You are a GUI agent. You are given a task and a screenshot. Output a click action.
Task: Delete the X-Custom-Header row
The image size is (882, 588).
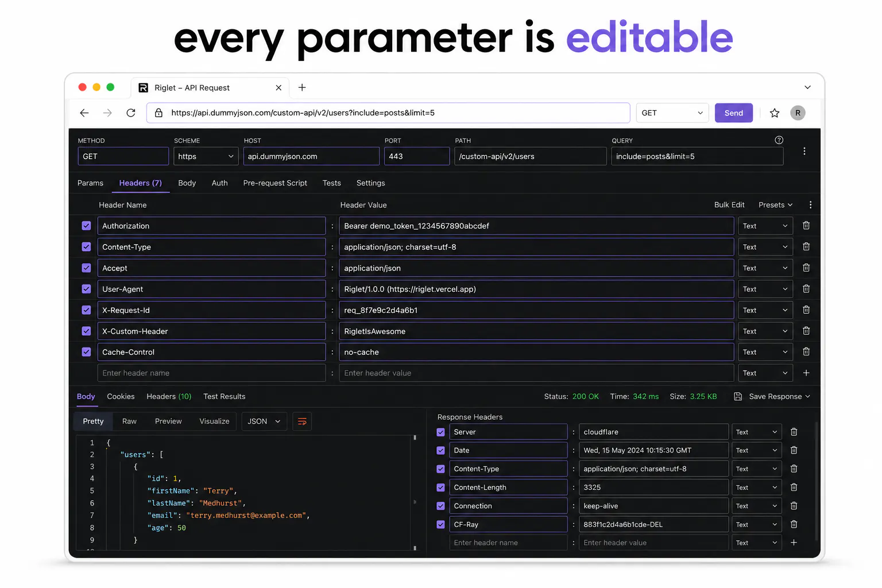[806, 331]
